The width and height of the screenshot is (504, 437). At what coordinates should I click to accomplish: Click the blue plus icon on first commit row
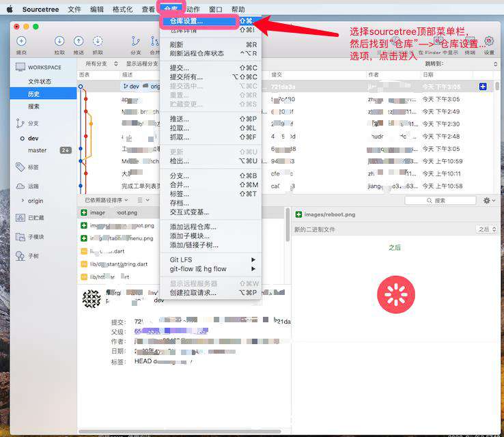(x=482, y=87)
